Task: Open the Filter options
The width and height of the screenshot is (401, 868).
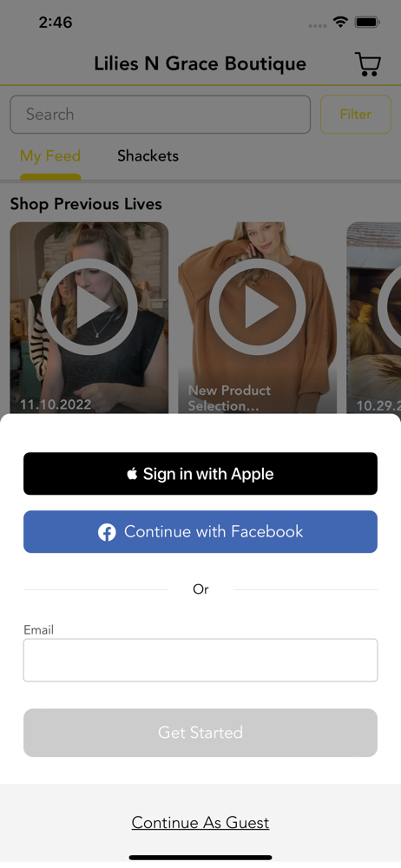Action: pos(356,115)
